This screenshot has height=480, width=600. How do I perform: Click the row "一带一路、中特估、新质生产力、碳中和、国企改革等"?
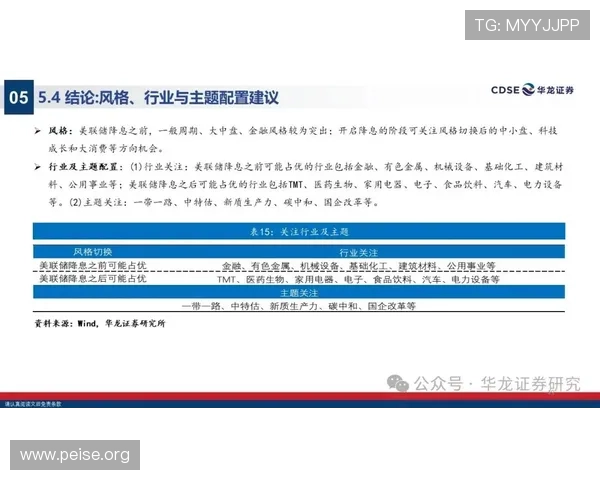click(299, 306)
